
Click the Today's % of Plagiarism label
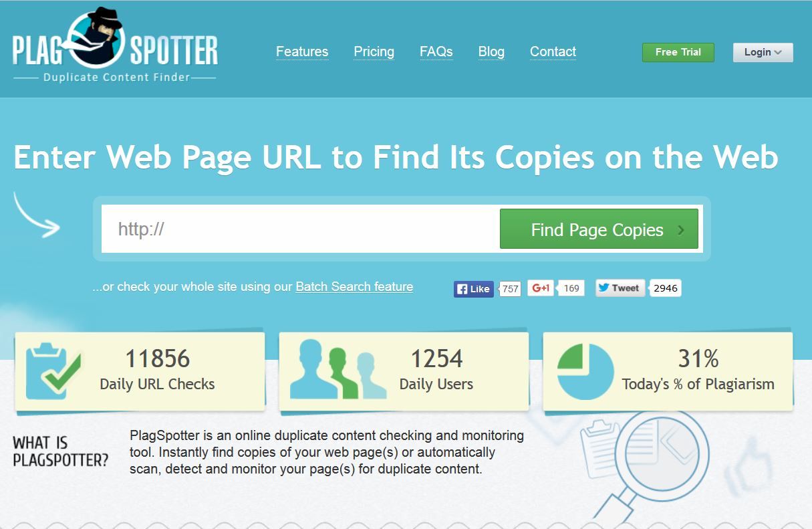[x=698, y=385]
